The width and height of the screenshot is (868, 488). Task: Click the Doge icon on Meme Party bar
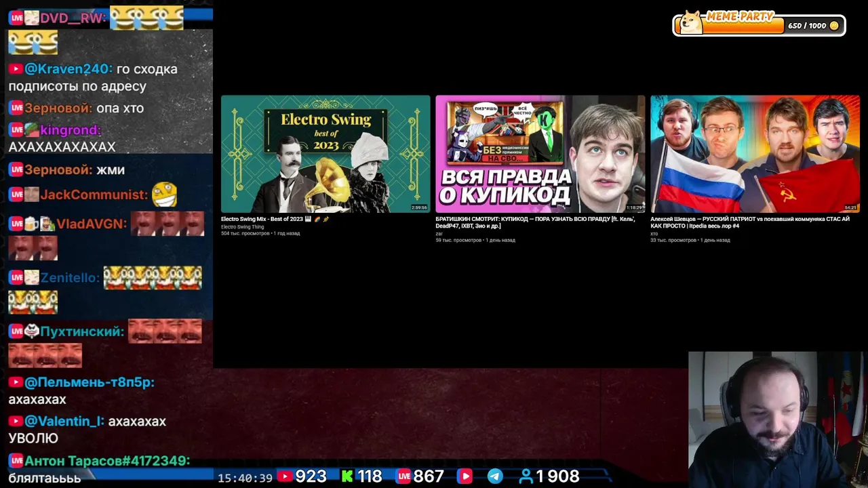pos(690,22)
